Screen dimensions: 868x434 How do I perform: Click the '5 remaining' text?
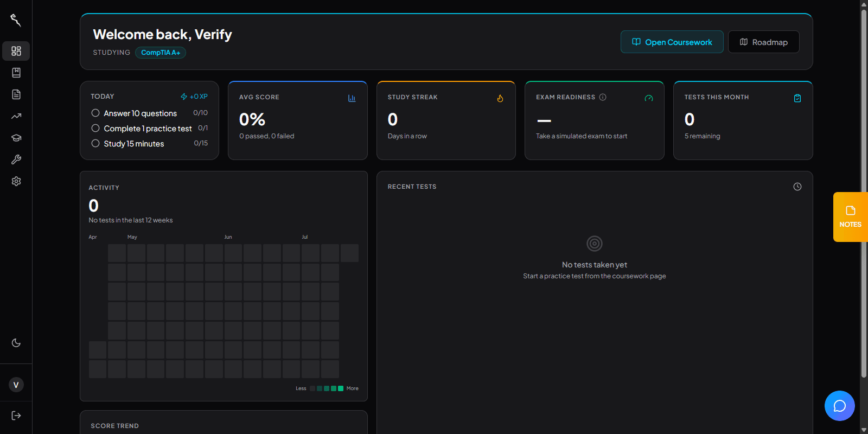coord(703,136)
